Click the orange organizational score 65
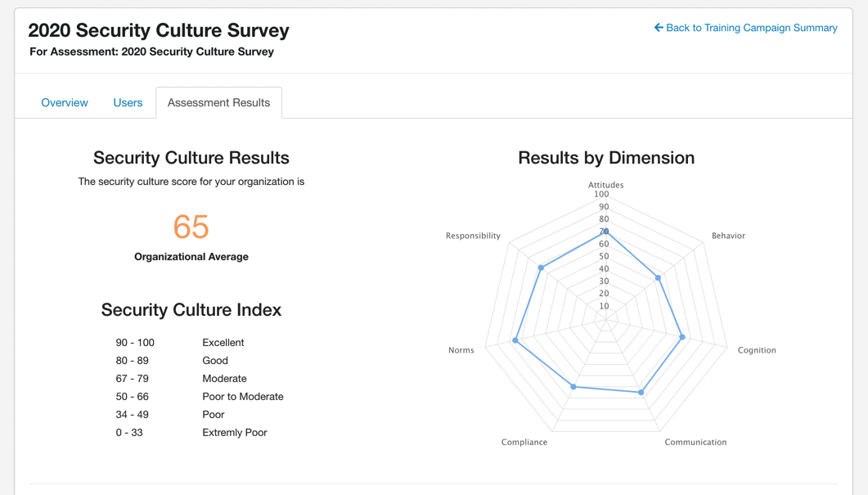Image resolution: width=868 pixels, height=495 pixels. (191, 227)
